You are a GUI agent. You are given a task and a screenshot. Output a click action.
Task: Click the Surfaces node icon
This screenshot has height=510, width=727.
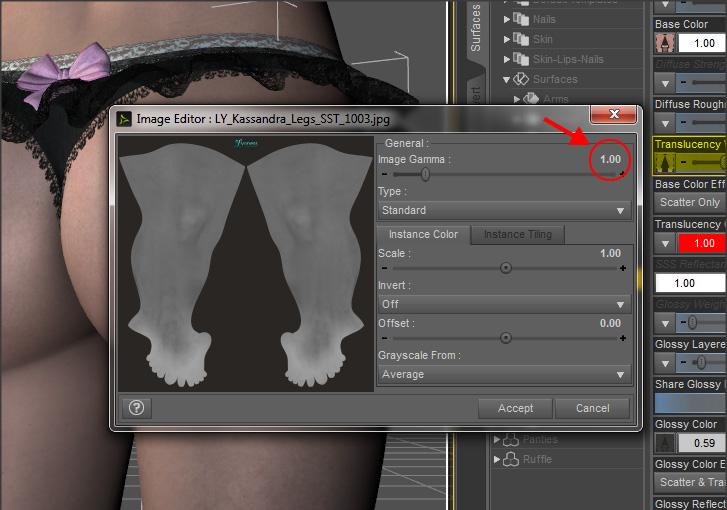point(521,79)
